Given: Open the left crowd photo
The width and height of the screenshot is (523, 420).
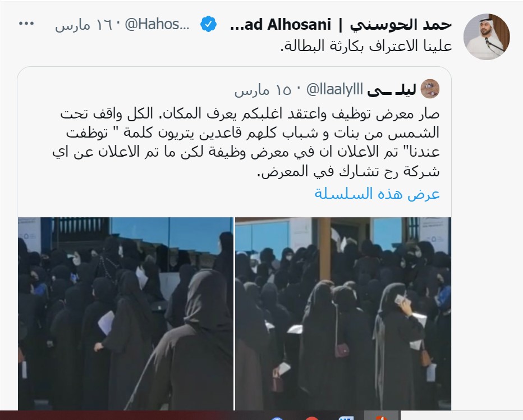Looking at the screenshot, I should 126,313.
